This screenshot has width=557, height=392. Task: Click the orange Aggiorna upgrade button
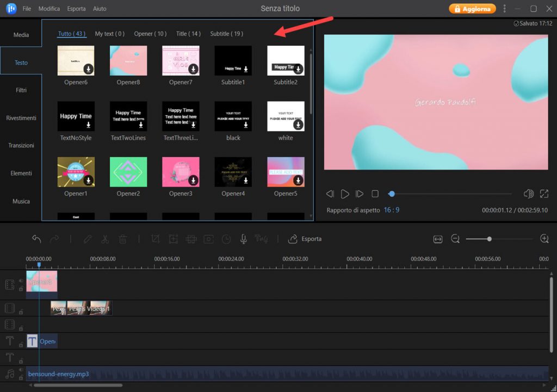coord(472,9)
